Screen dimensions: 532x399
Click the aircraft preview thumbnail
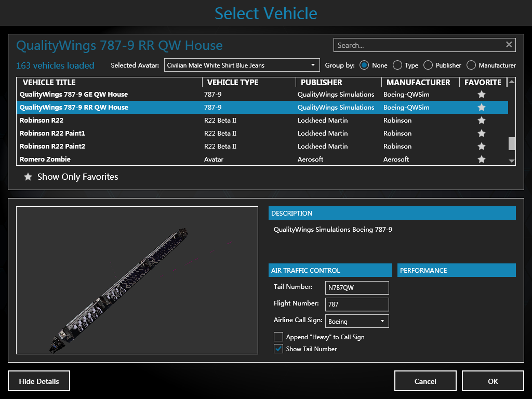click(x=137, y=280)
